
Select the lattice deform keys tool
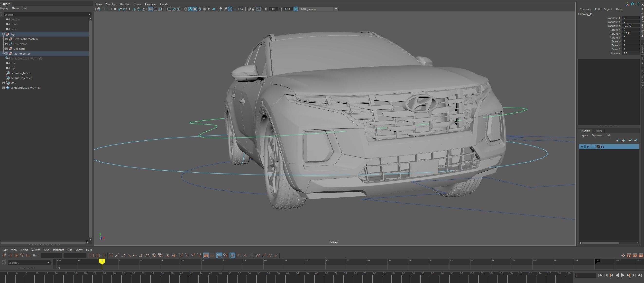coord(16,255)
